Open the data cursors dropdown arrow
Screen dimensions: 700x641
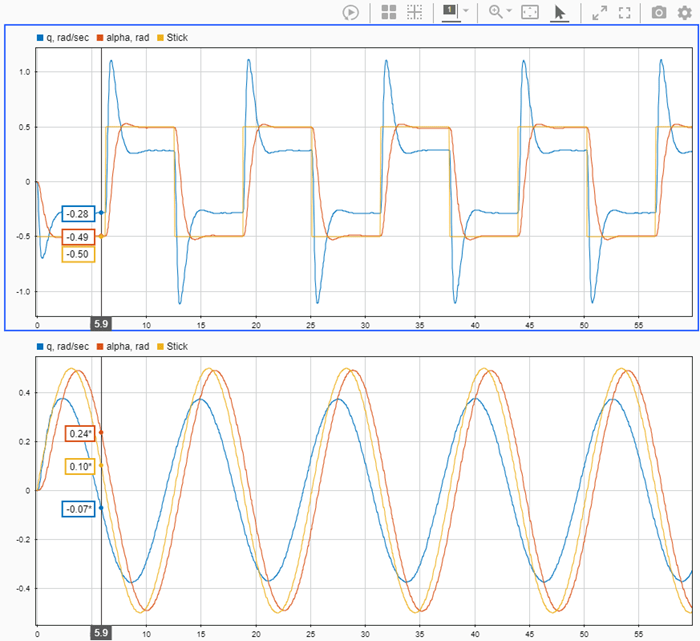(466, 10)
